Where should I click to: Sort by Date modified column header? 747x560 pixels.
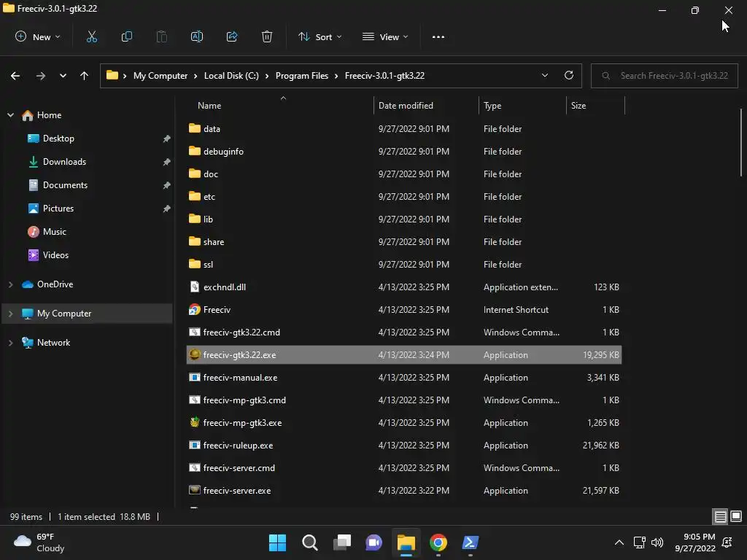pos(426,106)
